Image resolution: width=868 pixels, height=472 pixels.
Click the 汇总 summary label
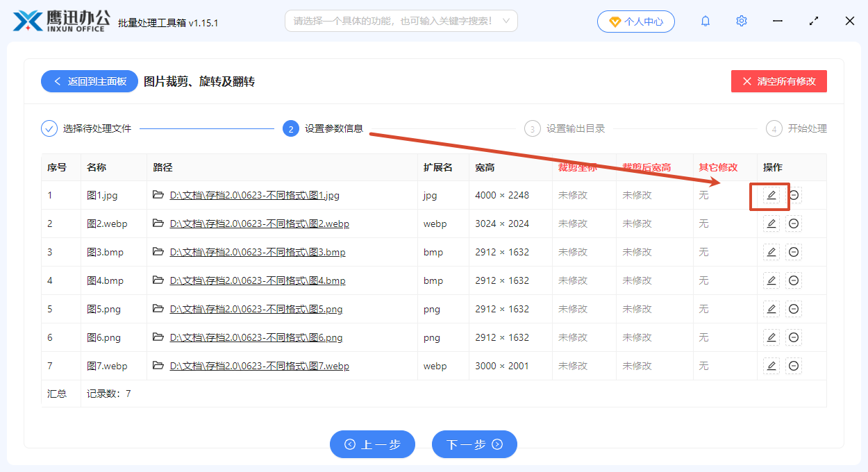tap(57, 394)
